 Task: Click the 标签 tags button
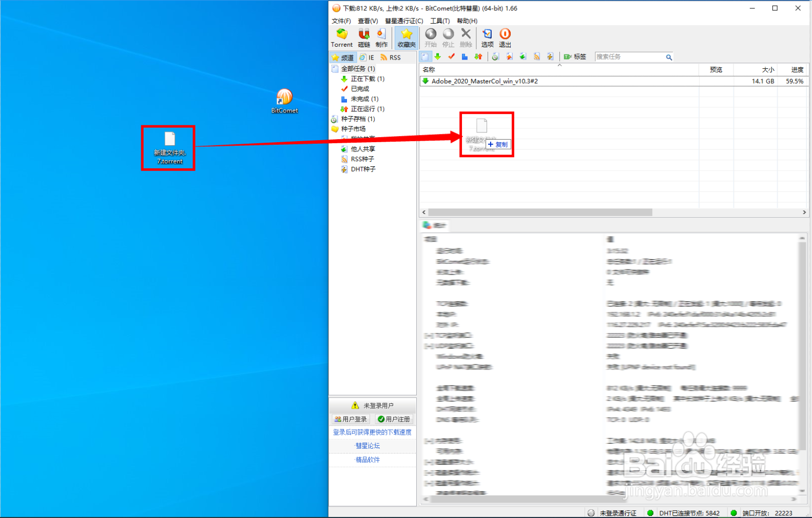[x=575, y=56]
